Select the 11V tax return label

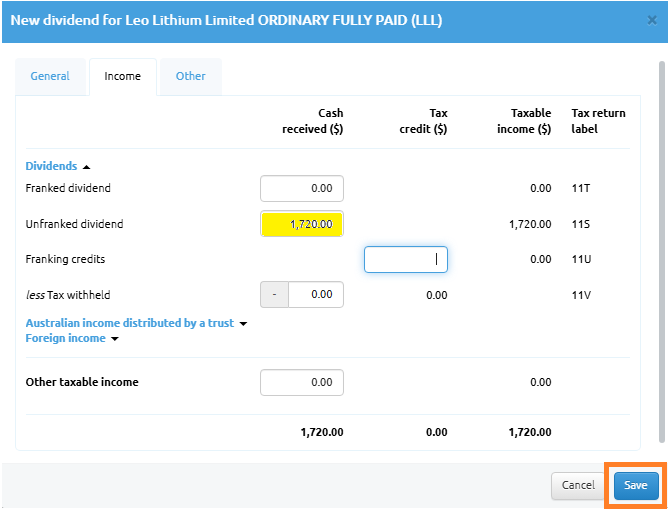click(x=581, y=295)
